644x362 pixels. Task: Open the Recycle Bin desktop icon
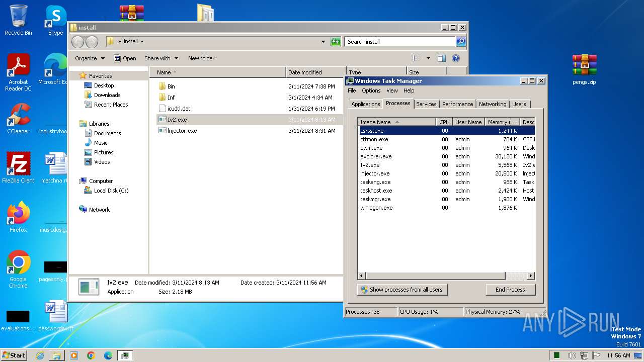(18, 20)
